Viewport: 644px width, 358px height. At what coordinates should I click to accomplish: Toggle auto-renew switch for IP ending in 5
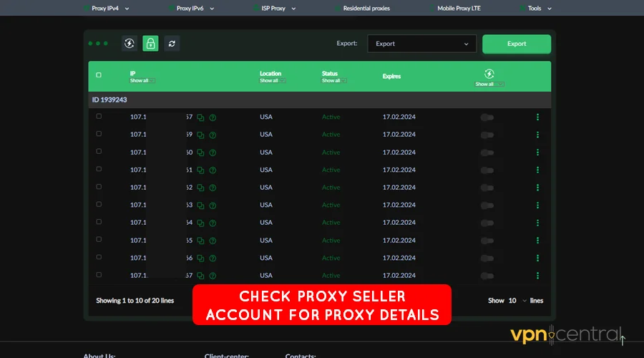point(487,241)
